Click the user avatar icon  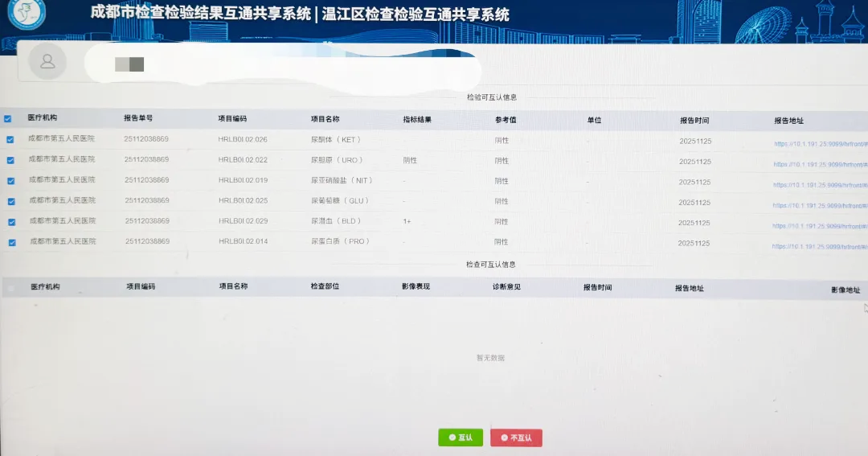tap(47, 62)
